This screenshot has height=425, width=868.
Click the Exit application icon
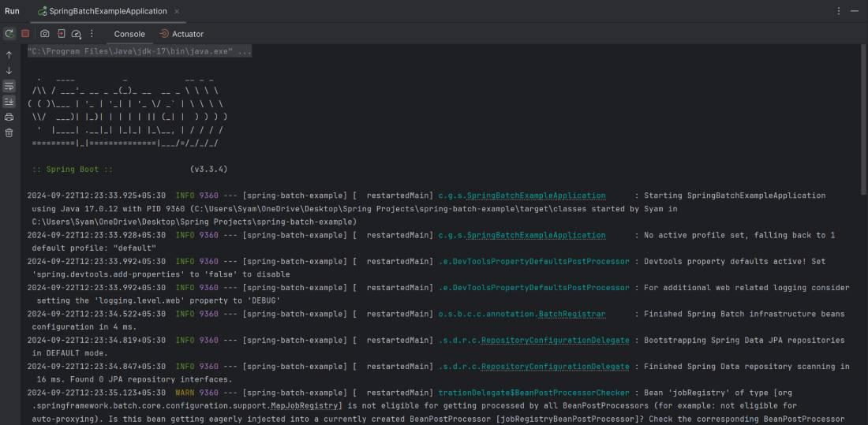click(x=61, y=34)
